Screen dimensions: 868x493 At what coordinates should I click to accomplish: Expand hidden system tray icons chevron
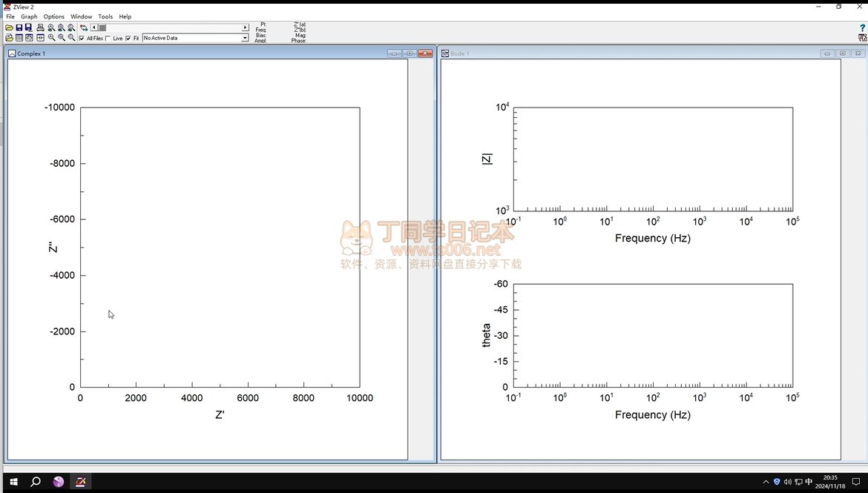(x=766, y=482)
